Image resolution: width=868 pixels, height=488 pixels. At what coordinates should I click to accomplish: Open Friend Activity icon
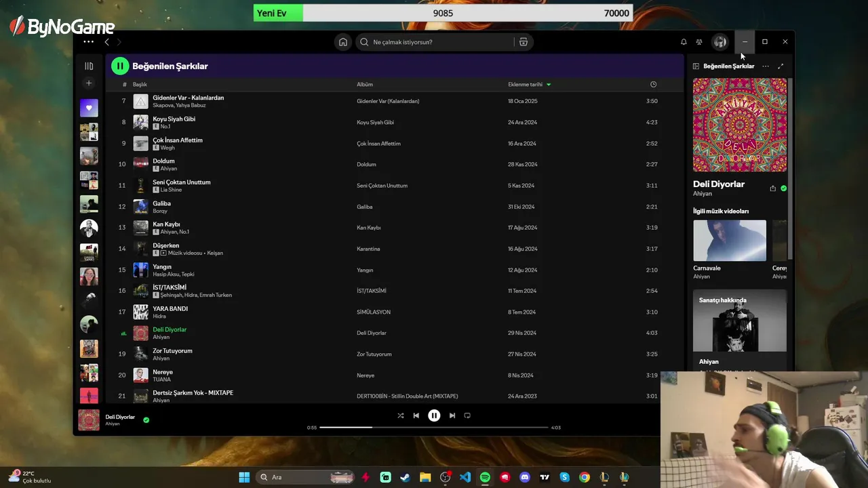pos(699,42)
